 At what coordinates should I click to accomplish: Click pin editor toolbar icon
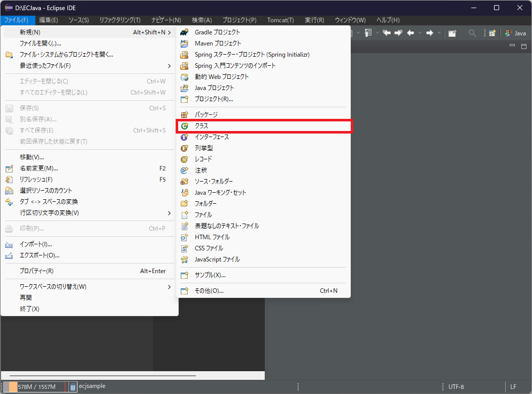coord(452,33)
